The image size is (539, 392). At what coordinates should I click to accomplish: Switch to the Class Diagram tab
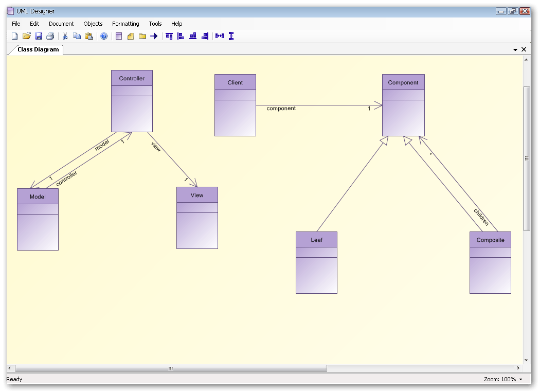(38, 49)
